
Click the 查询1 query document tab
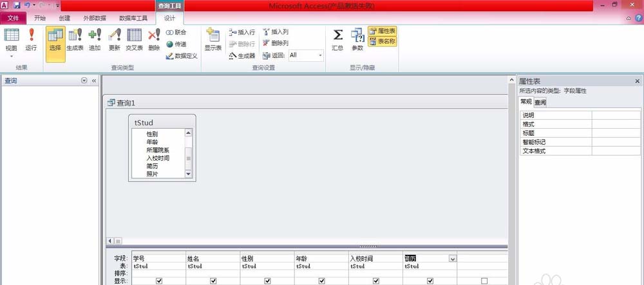click(x=122, y=103)
